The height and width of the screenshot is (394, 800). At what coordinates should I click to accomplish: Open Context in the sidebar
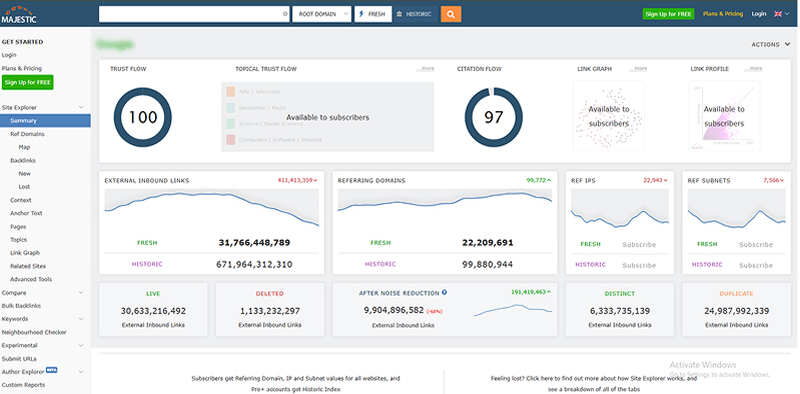point(20,200)
